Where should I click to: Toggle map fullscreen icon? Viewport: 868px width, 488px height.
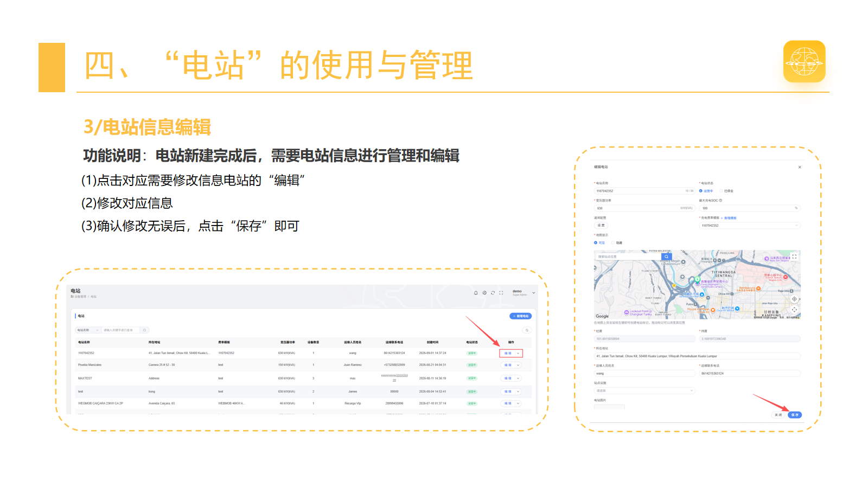[794, 256]
